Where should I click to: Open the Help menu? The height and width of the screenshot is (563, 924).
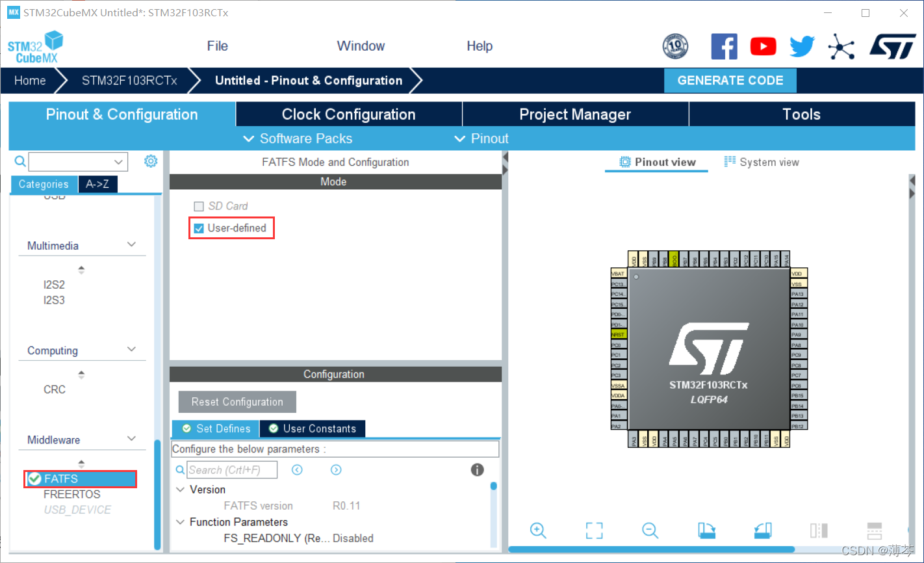[x=480, y=46]
